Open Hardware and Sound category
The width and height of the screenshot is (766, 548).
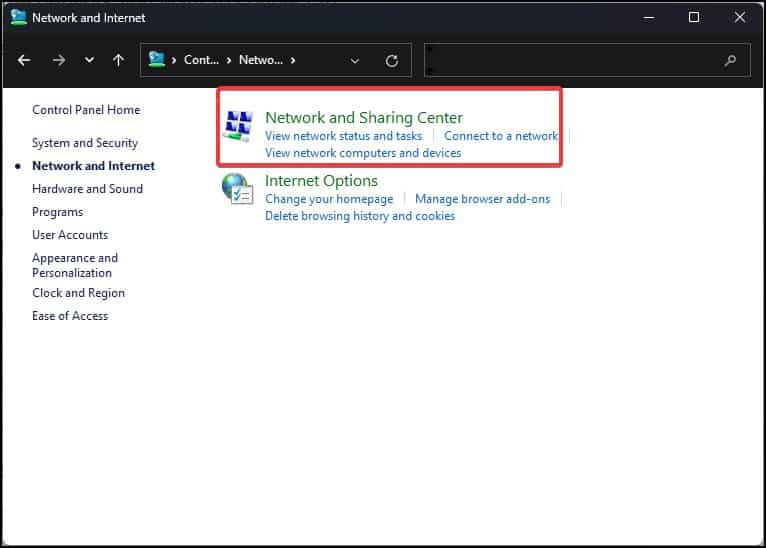87,189
